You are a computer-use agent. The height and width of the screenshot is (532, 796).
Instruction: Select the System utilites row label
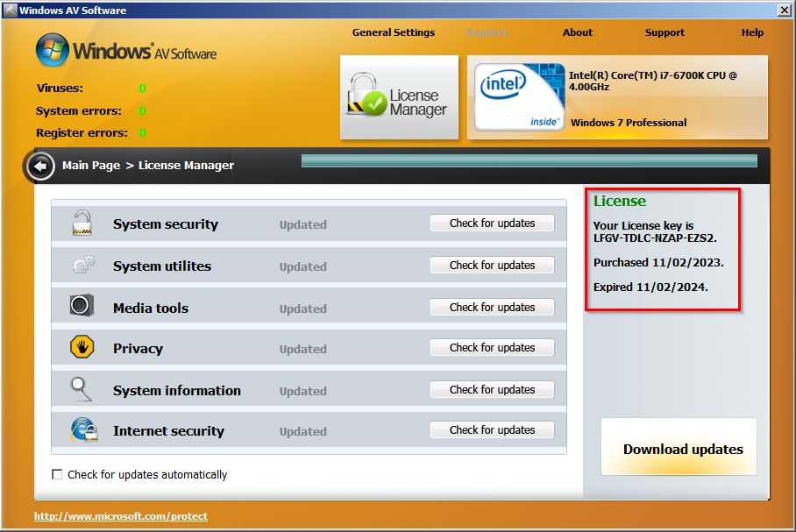click(x=162, y=266)
